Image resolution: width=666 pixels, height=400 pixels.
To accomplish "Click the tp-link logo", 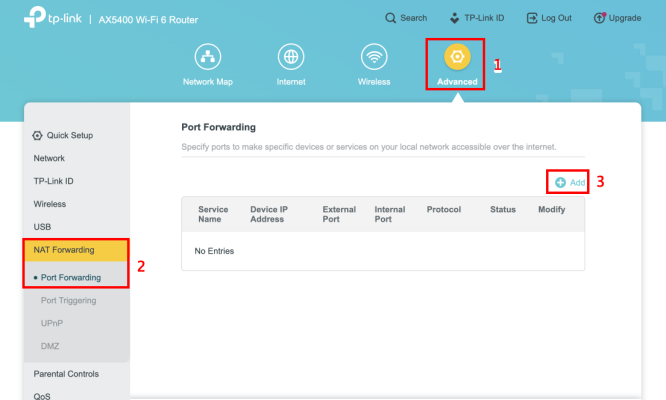I will [53, 17].
